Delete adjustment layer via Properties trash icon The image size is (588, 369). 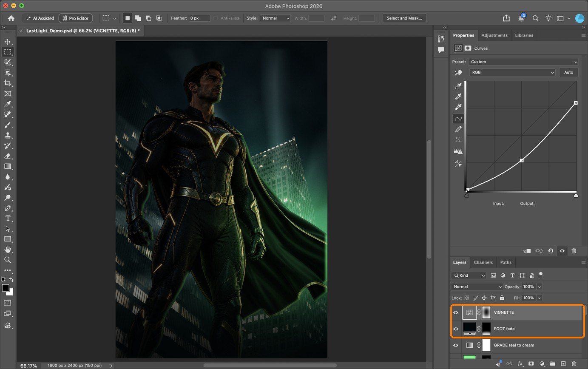[574, 251]
